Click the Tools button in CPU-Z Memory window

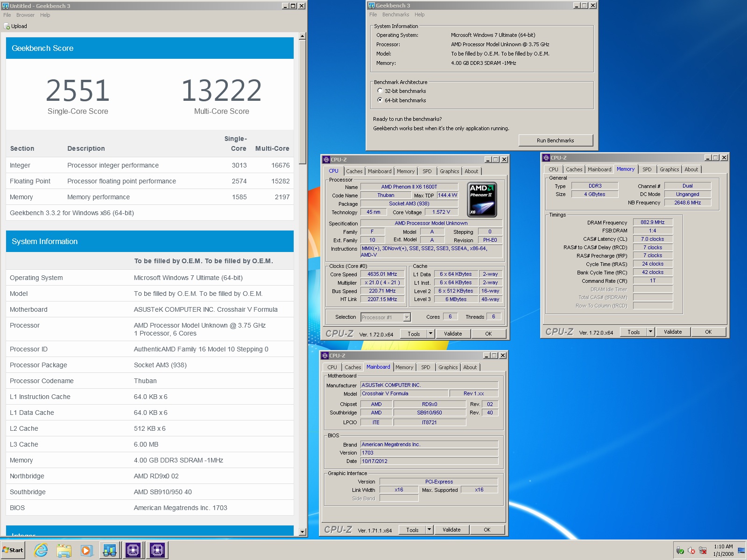click(634, 332)
